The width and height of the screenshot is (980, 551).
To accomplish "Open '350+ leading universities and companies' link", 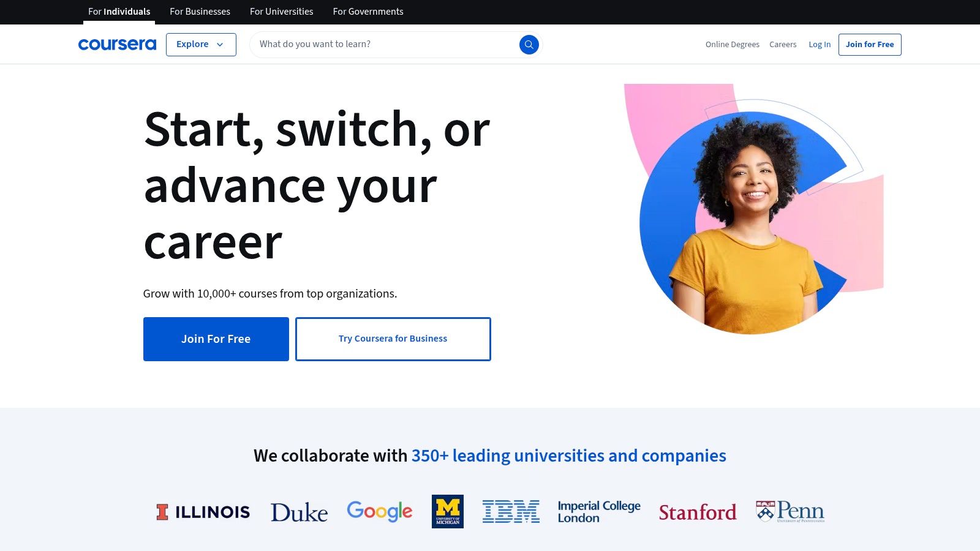I will pos(568,456).
